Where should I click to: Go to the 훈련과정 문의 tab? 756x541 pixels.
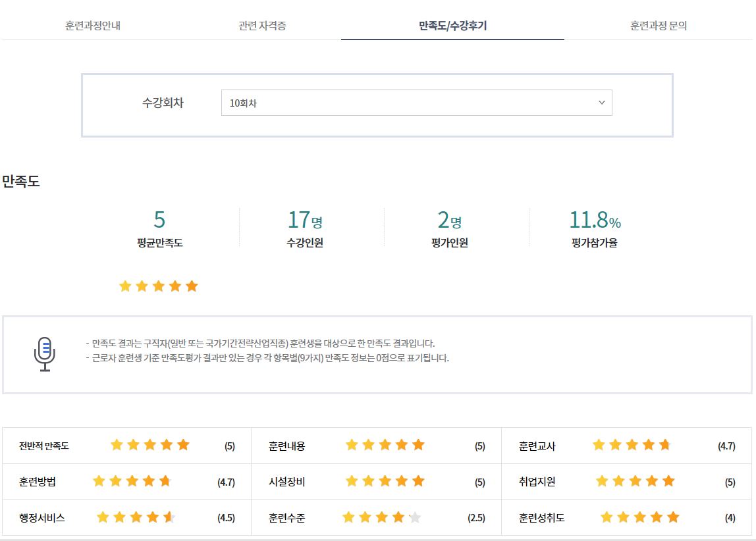(659, 26)
